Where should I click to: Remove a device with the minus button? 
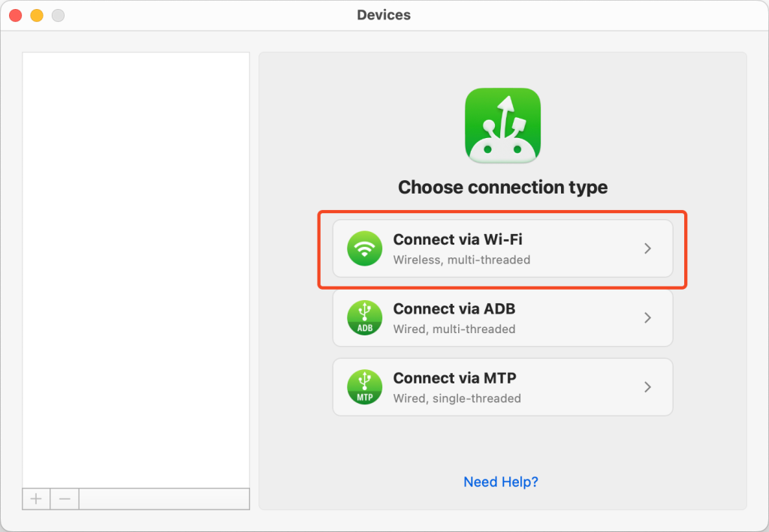tap(65, 499)
